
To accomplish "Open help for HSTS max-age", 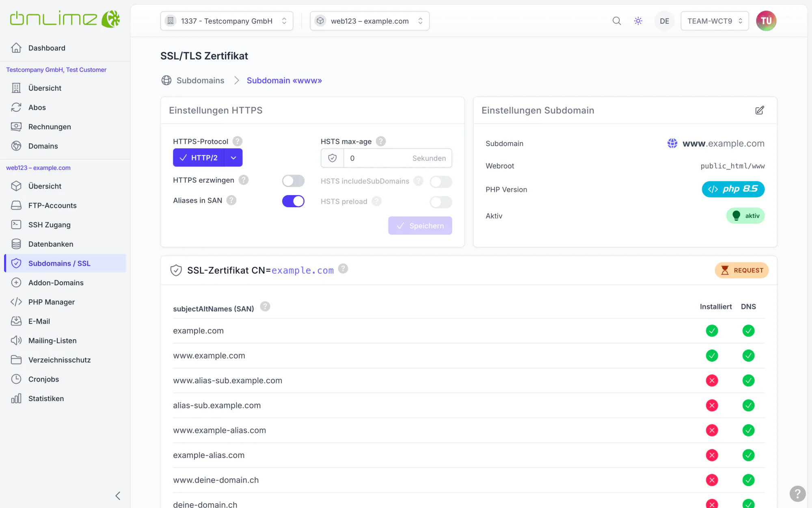I will click(381, 141).
